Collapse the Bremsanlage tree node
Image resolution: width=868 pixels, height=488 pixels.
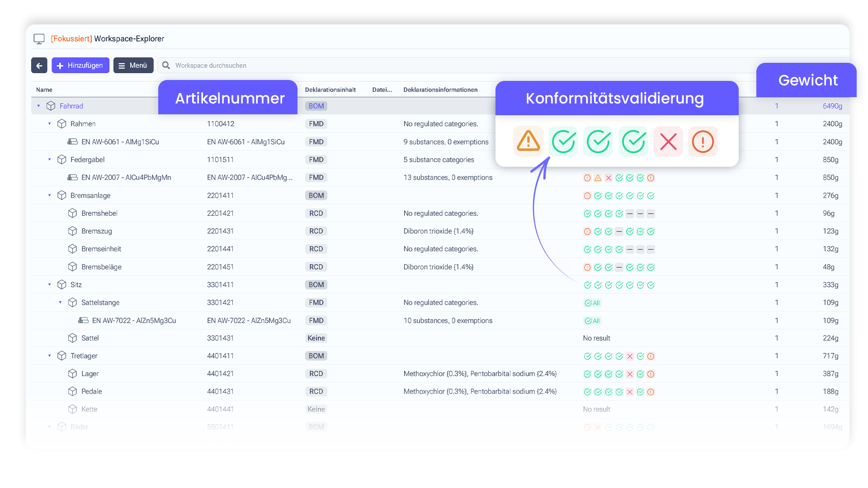pos(50,196)
